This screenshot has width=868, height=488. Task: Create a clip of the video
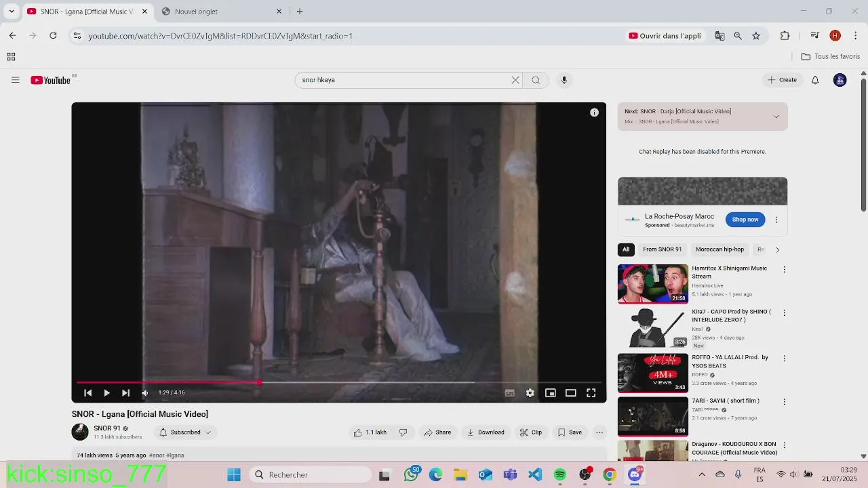(531, 432)
